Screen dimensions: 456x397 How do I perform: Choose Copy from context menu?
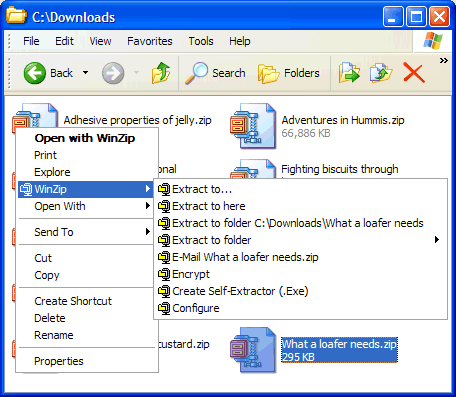[47, 275]
